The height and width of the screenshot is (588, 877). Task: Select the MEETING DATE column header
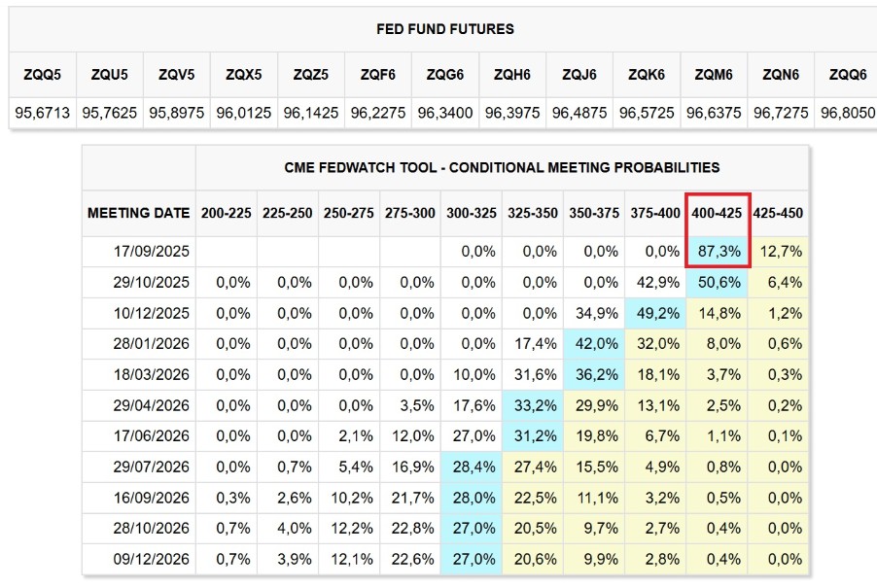138,213
